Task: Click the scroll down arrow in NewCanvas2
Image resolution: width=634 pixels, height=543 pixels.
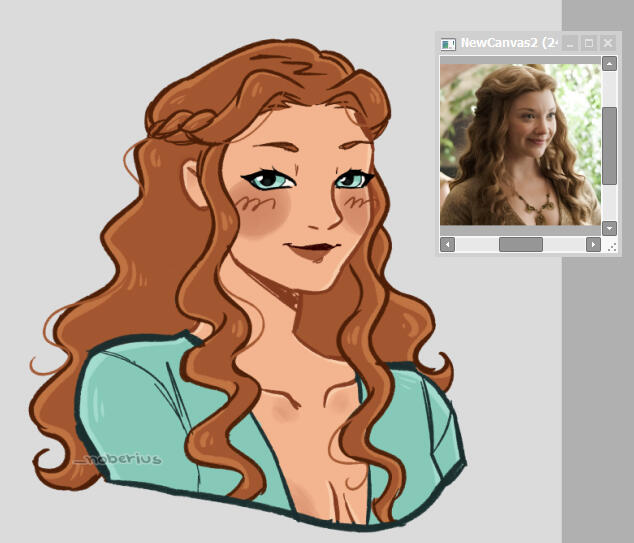Action: pyautogui.click(x=609, y=228)
